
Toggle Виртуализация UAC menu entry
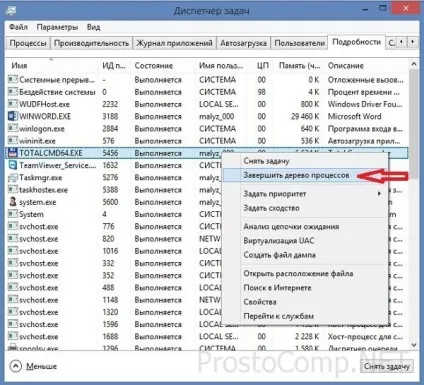tap(305, 241)
